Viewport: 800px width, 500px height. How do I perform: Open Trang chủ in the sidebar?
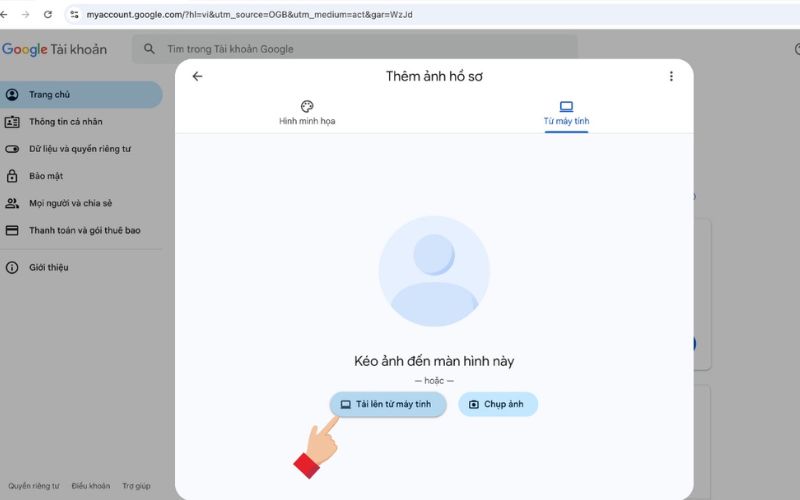click(50, 95)
